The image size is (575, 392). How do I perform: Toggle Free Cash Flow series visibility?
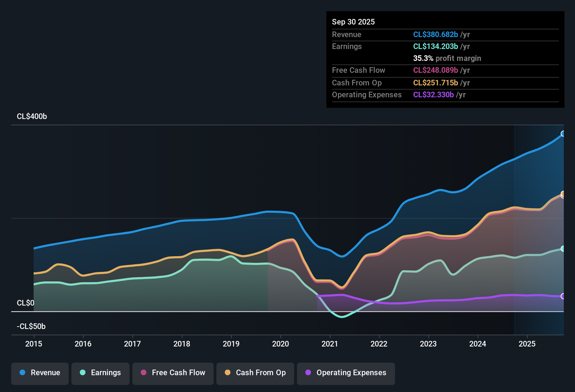tap(173, 373)
